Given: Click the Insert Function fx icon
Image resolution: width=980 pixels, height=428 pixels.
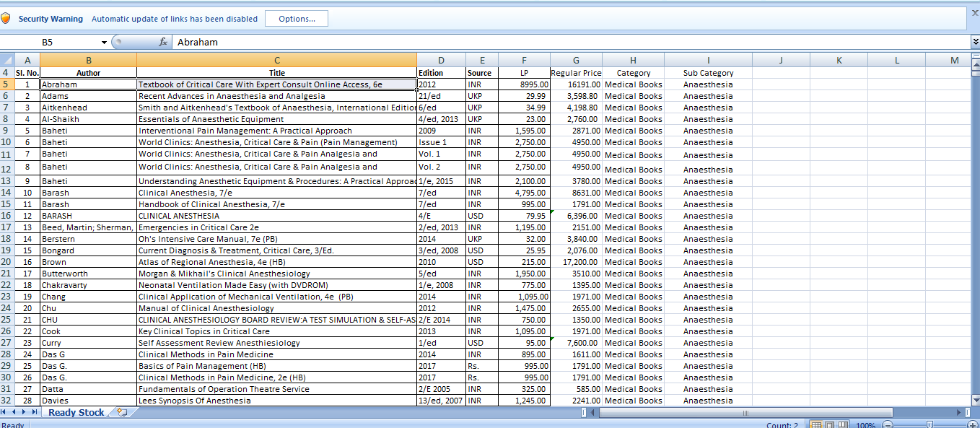Looking at the screenshot, I should [x=164, y=43].
